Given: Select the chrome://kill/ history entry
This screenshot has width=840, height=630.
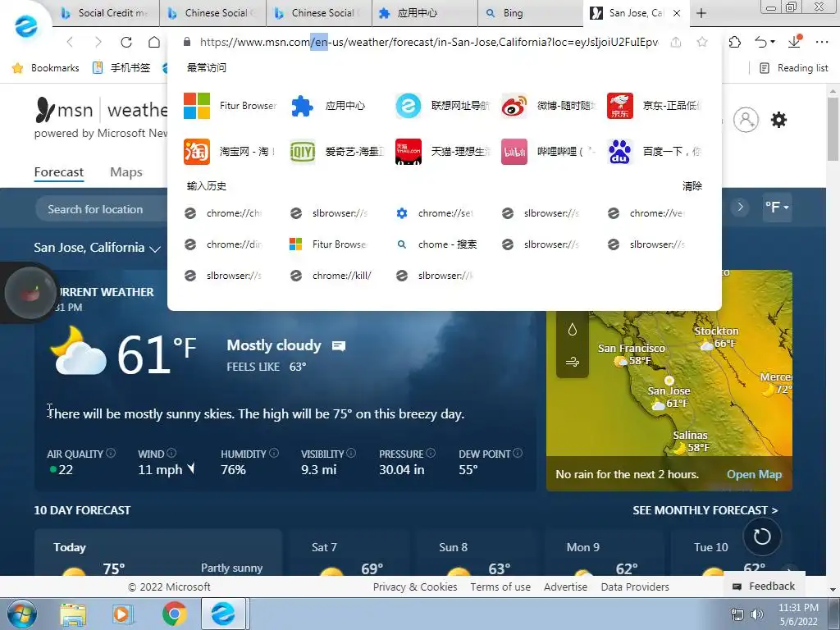Looking at the screenshot, I should [331, 276].
